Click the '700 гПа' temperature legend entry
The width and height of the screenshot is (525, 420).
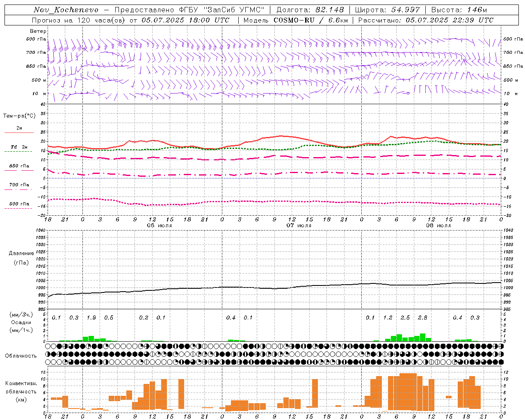[19, 185]
